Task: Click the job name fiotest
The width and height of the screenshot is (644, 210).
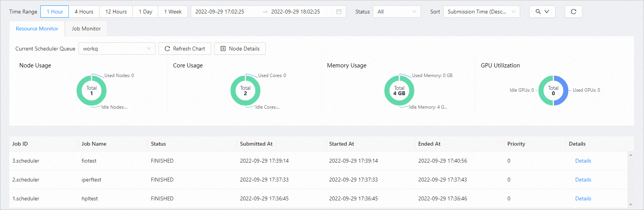Action: click(x=89, y=161)
